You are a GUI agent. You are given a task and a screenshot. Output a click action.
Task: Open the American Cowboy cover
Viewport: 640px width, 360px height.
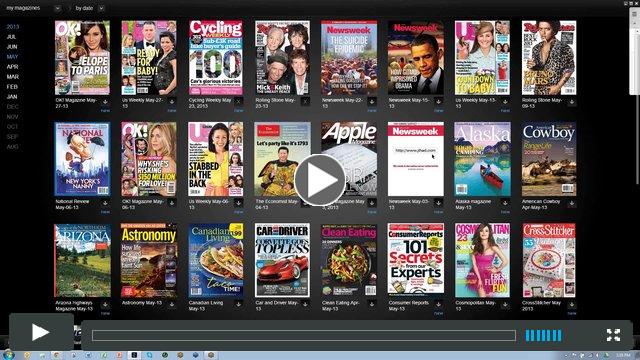pos(549,159)
